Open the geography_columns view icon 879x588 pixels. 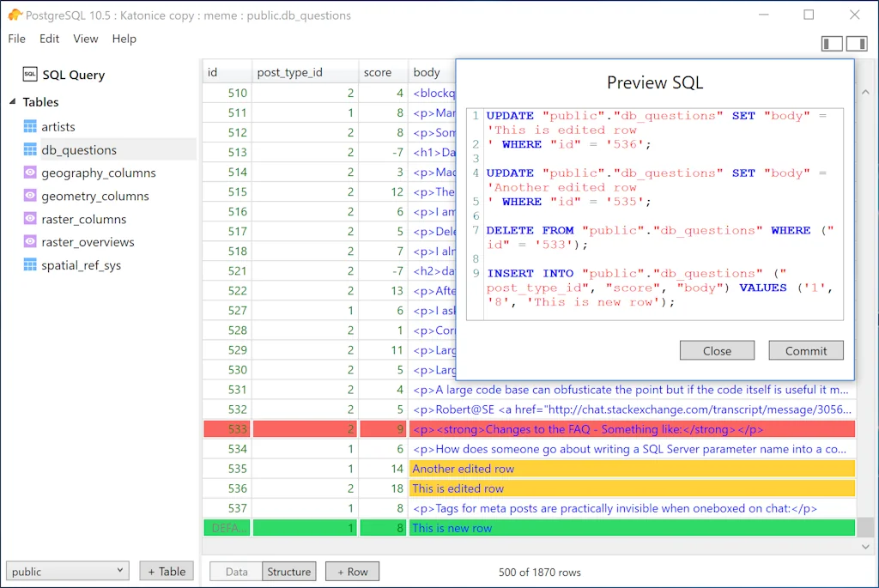[31, 172]
